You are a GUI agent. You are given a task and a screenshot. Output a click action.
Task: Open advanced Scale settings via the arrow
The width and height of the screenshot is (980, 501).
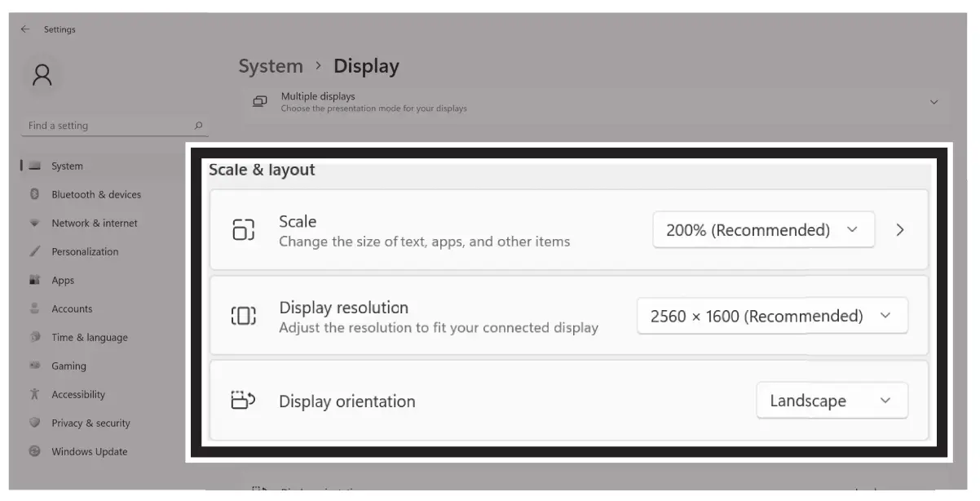coord(899,229)
